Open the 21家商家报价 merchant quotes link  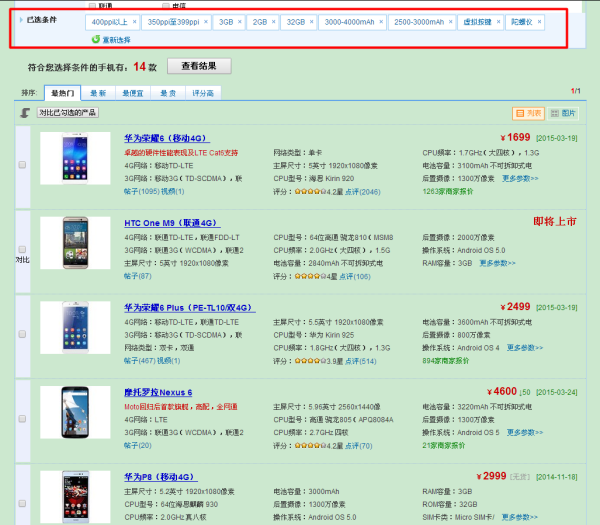click(x=443, y=445)
